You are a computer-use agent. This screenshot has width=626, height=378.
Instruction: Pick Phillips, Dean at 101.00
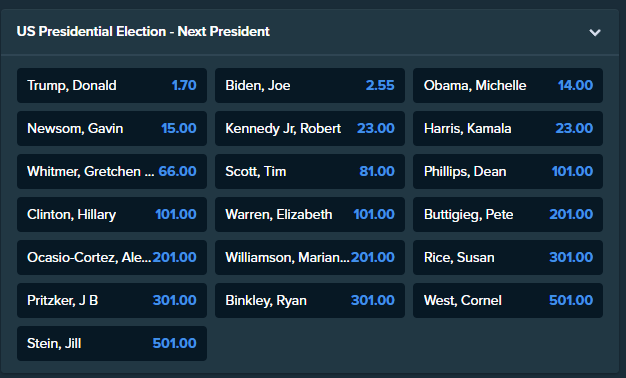[508, 172]
